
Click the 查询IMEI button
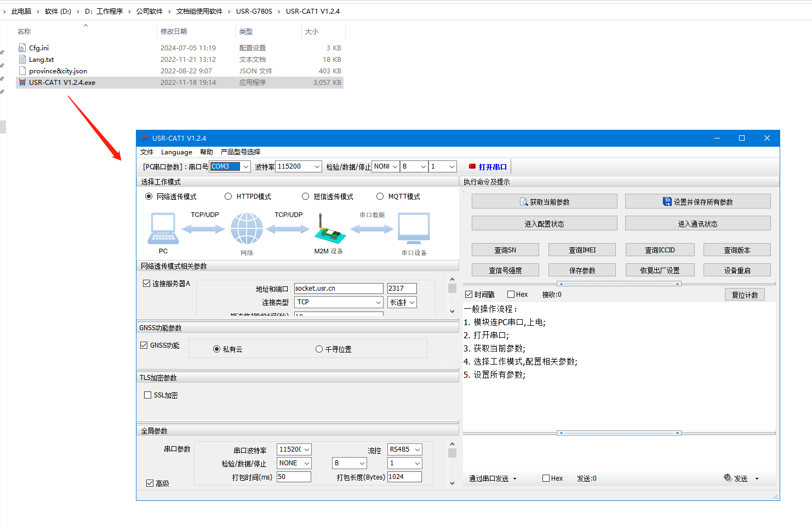(582, 250)
